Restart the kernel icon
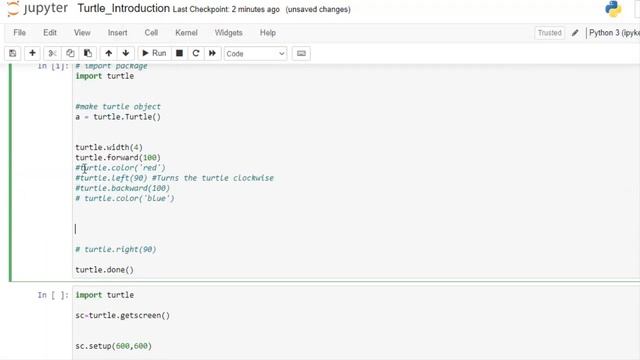640x360 pixels. [x=196, y=53]
